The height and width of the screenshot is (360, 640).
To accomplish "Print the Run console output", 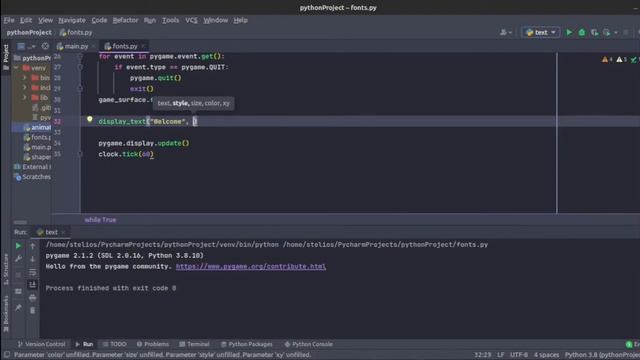I will coord(32,298).
